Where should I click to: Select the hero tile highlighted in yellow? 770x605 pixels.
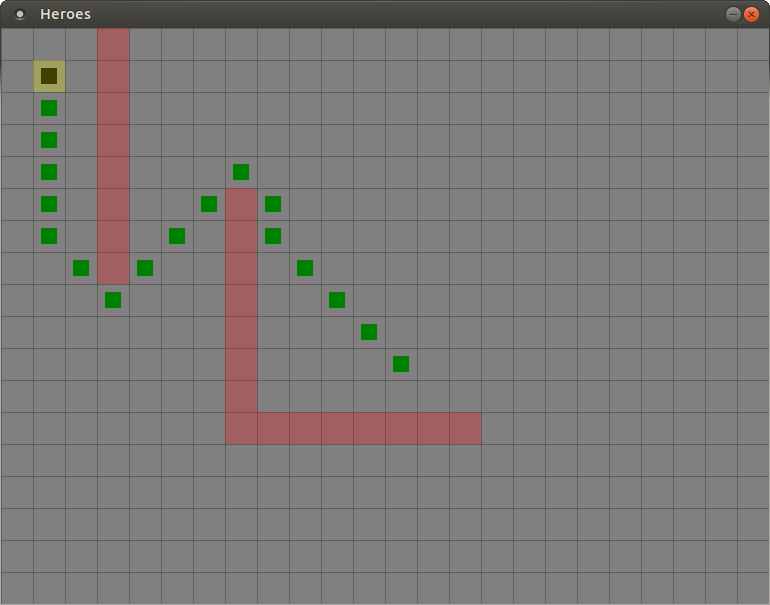pos(49,76)
